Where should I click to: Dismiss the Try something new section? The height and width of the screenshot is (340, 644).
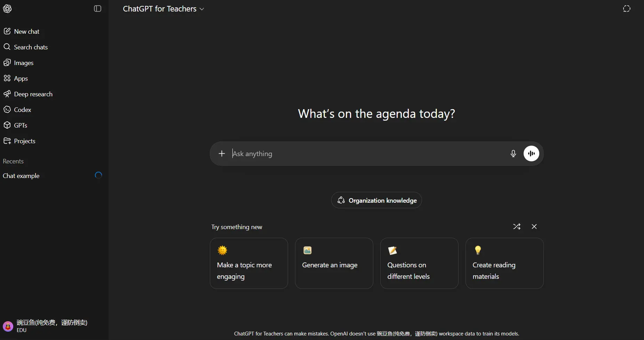click(x=534, y=227)
